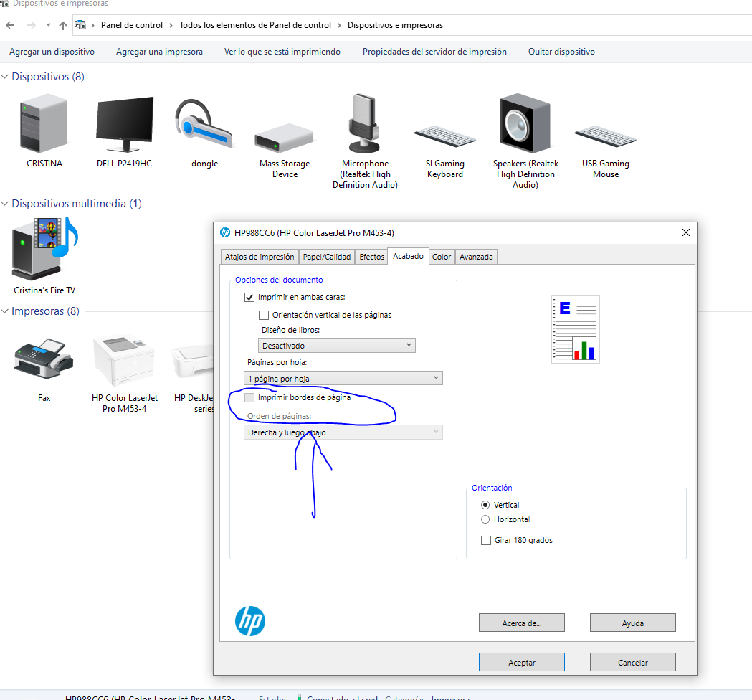Go forward using the forward arrow
The width and height of the screenshot is (752, 700).
tap(31, 25)
